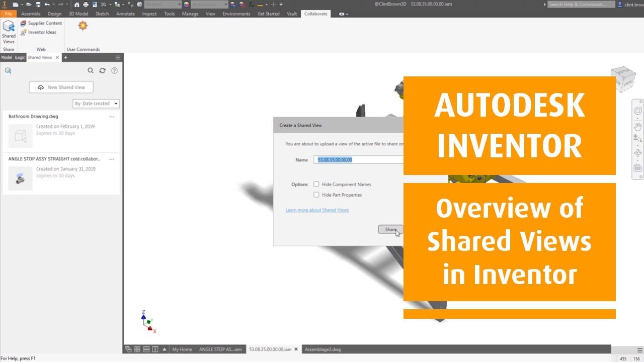Open the By: Date created sort dropdown

(x=96, y=104)
